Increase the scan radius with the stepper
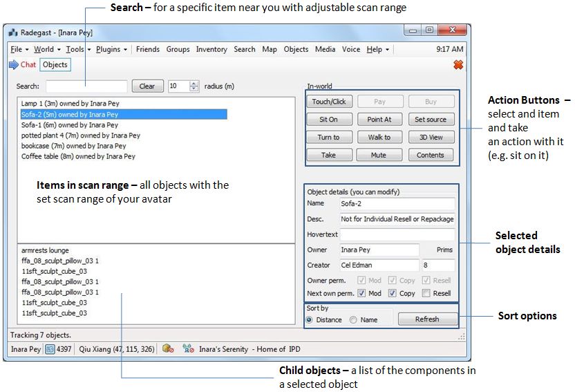The width and height of the screenshot is (575, 392). pos(194,84)
